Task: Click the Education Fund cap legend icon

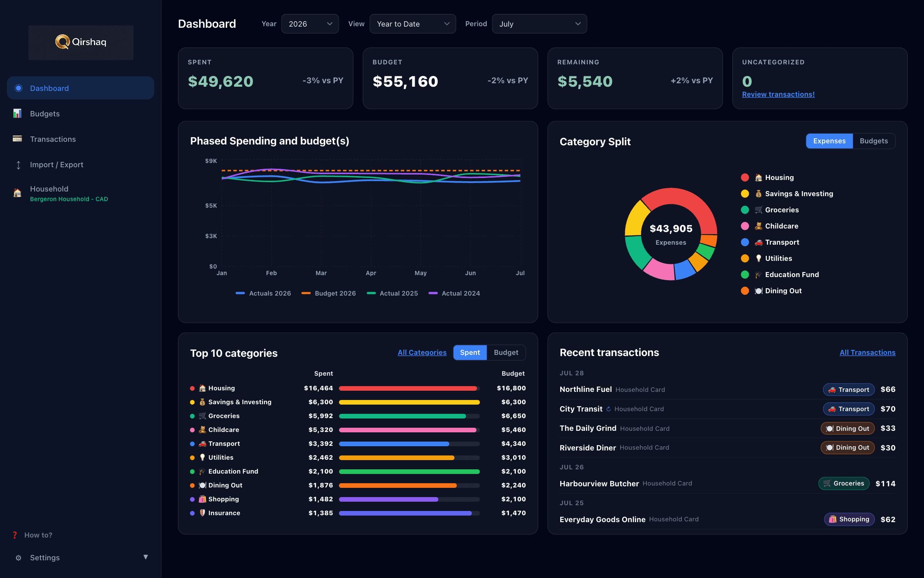Action: tap(758, 274)
